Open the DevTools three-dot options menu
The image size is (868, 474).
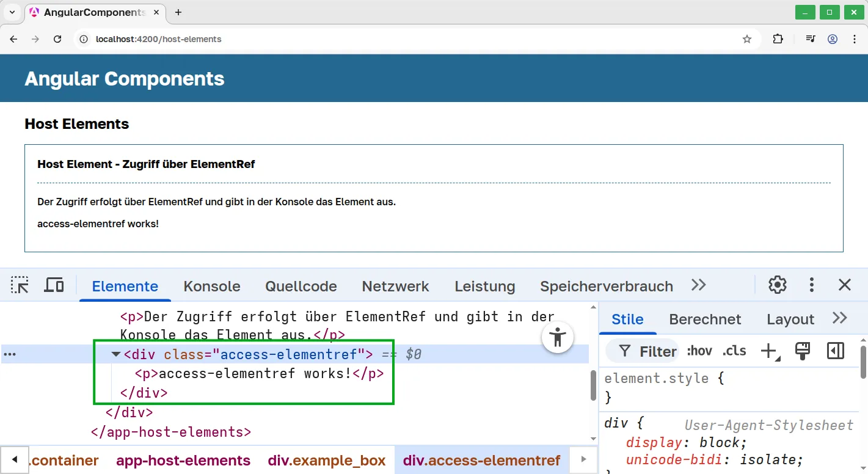point(811,285)
